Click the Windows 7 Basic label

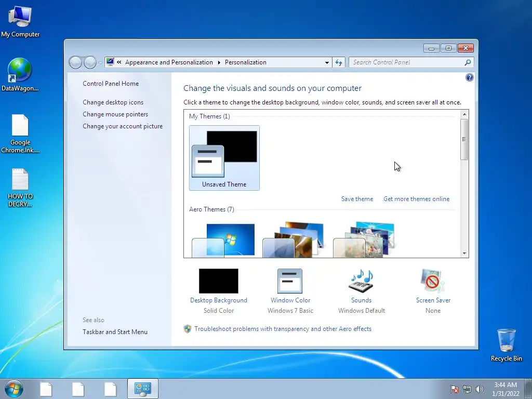[290, 311]
